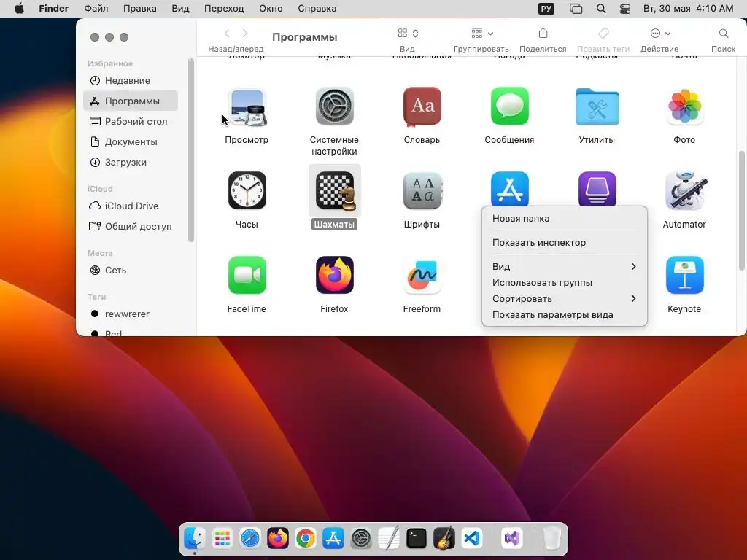Open the Firefox app icon in Finder
The height and width of the screenshot is (560, 747).
334,275
